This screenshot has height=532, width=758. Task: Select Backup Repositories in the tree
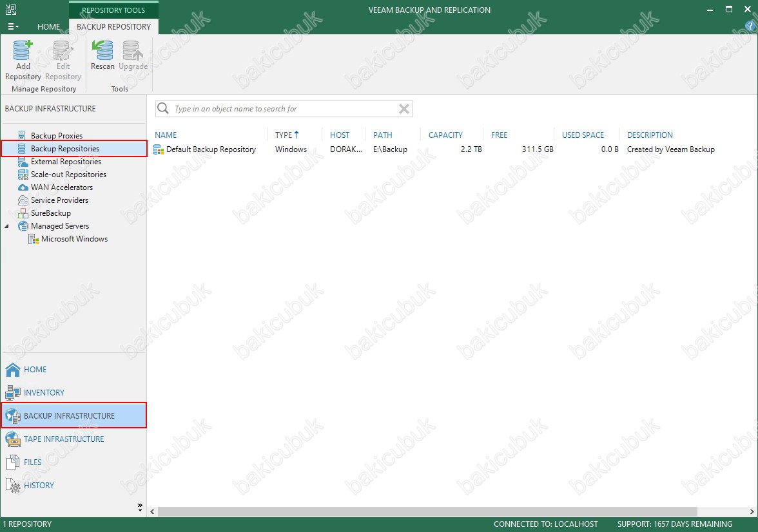[x=65, y=149]
